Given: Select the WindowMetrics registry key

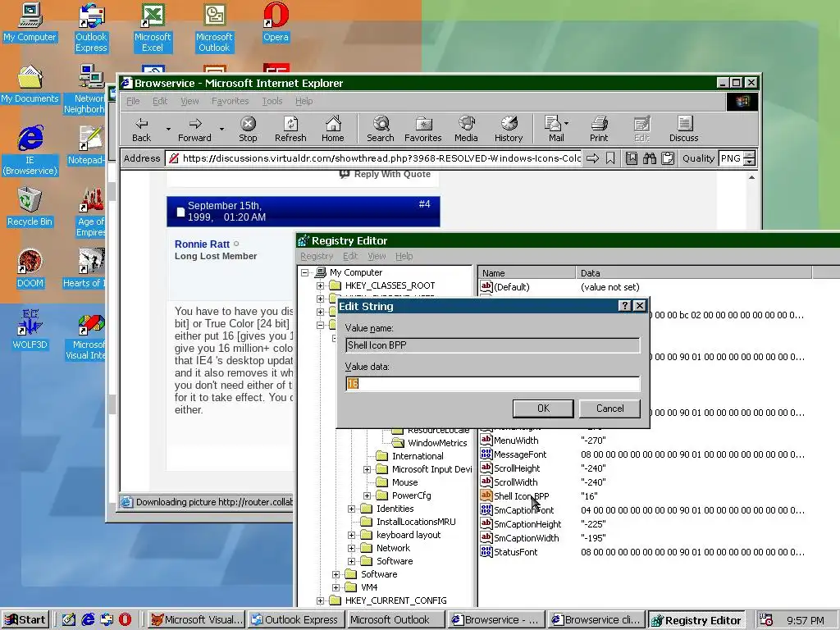Looking at the screenshot, I should pos(437,443).
